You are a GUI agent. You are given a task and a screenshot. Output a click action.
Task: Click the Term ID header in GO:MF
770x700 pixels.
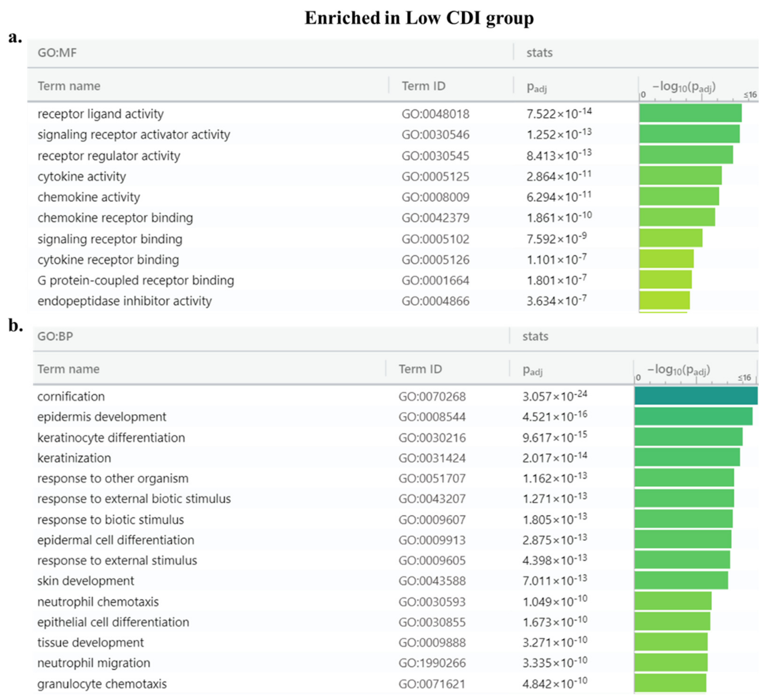pyautogui.click(x=423, y=86)
